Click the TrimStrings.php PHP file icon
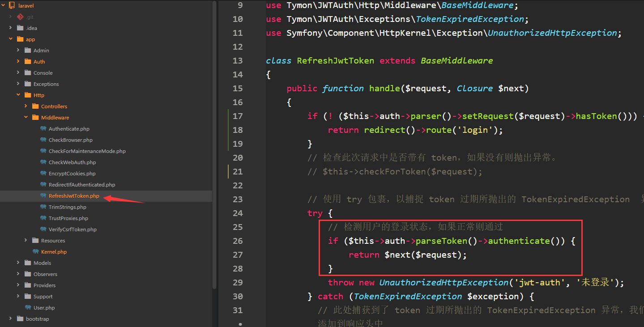Viewport: 644px width, 327px height. (x=43, y=207)
